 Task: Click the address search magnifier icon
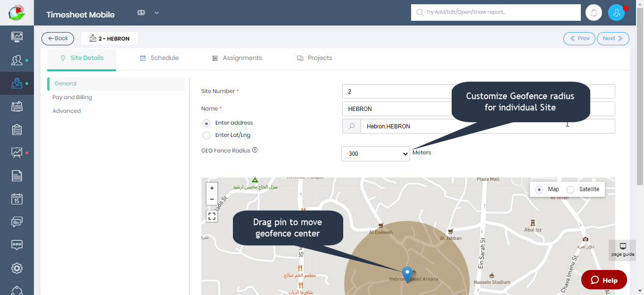click(352, 126)
